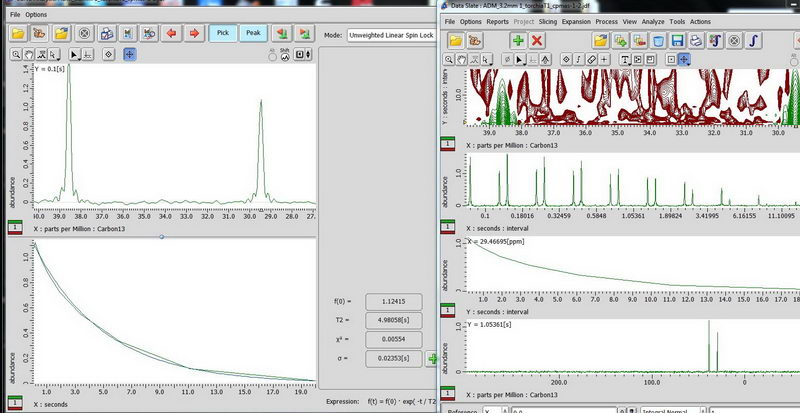Click the green plus icon in Data Slate
The width and height of the screenshot is (800, 413).
tap(518, 41)
